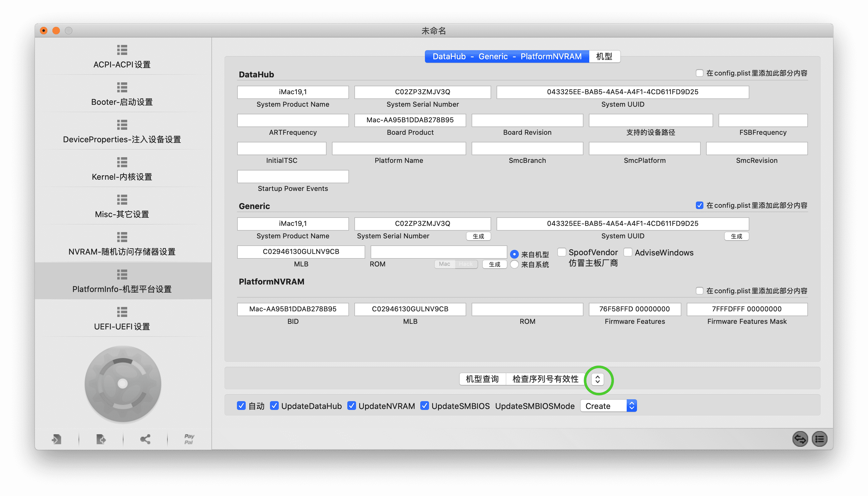
Task: Open the popup stepper beside 检查序列号有效性
Action: pos(597,379)
